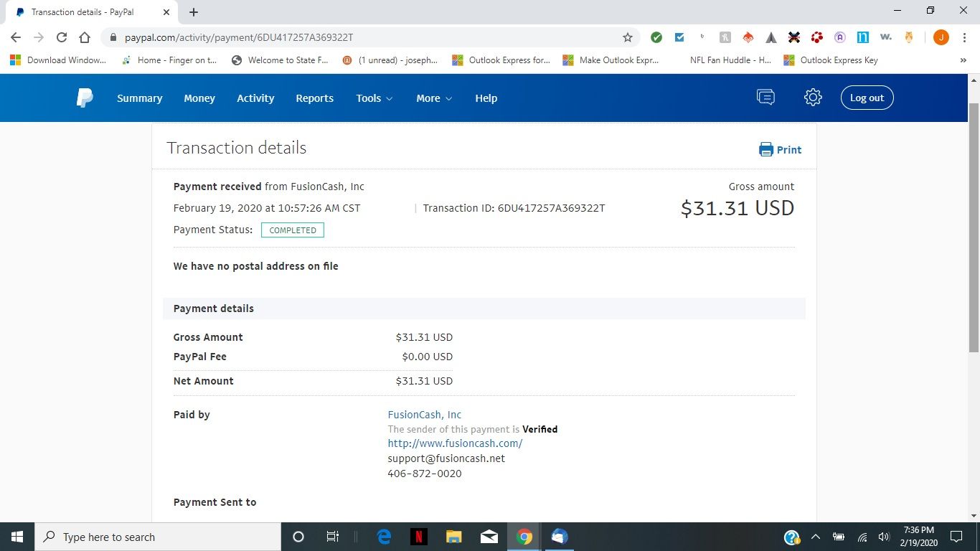Open Task View on the taskbar
The image size is (980, 551).
coord(333,537)
